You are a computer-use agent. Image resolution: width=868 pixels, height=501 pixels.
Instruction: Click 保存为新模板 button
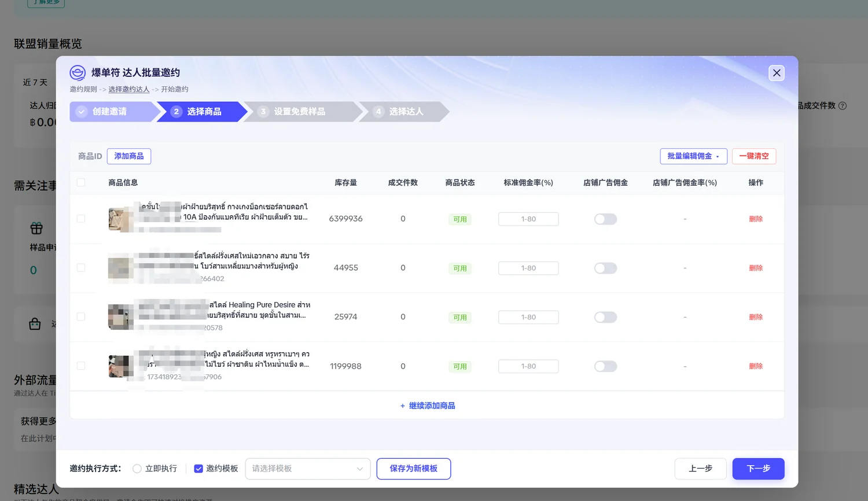tap(414, 469)
